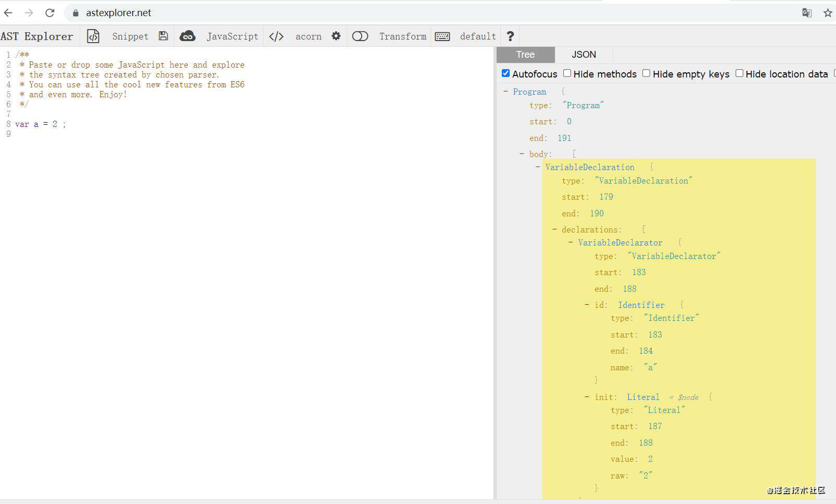
Task: Click the astexplorer.net address bar
Action: pyautogui.click(x=432, y=13)
